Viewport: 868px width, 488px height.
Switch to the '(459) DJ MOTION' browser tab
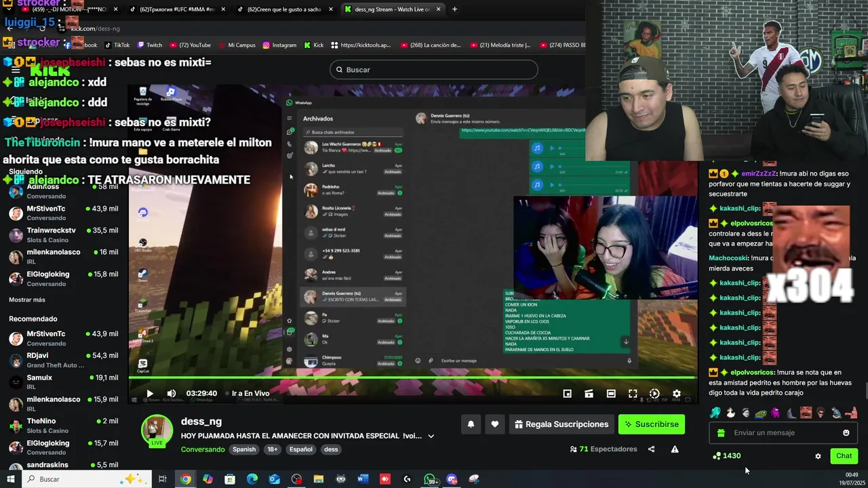[68, 9]
